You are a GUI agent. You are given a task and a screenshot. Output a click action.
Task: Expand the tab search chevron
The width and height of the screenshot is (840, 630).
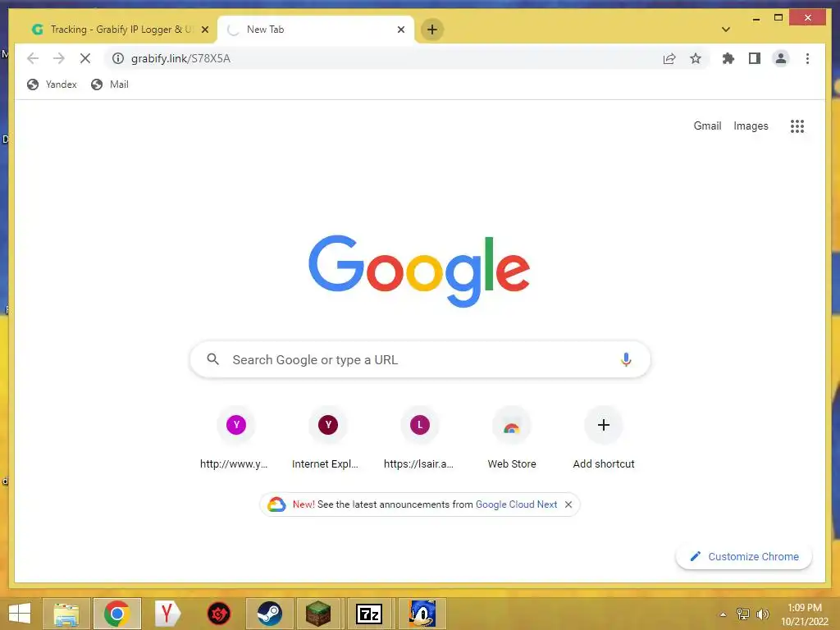(726, 30)
